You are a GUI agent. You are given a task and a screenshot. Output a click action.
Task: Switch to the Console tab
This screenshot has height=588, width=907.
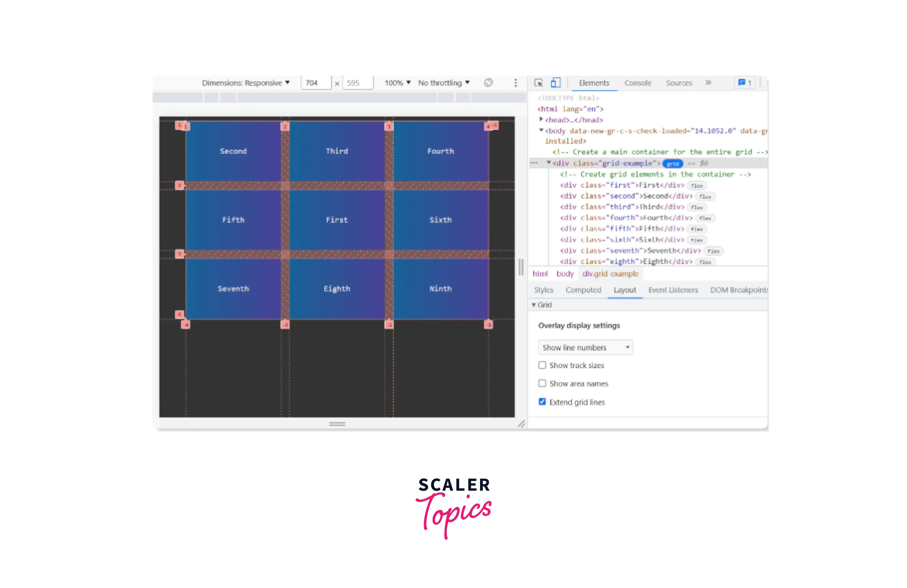[638, 83]
